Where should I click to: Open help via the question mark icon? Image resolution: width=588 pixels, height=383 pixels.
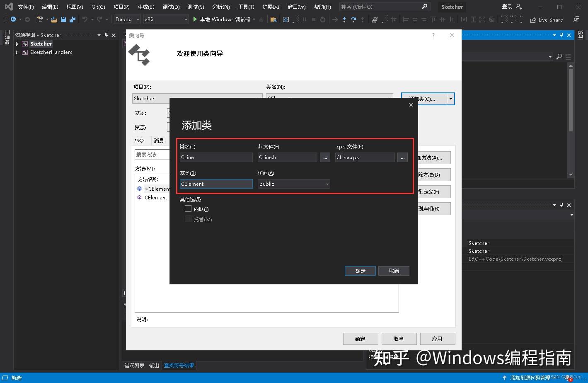tap(433, 35)
